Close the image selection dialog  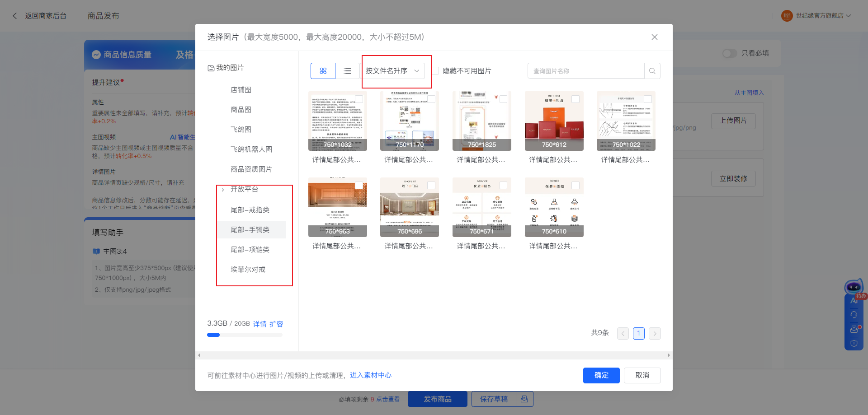(x=654, y=37)
